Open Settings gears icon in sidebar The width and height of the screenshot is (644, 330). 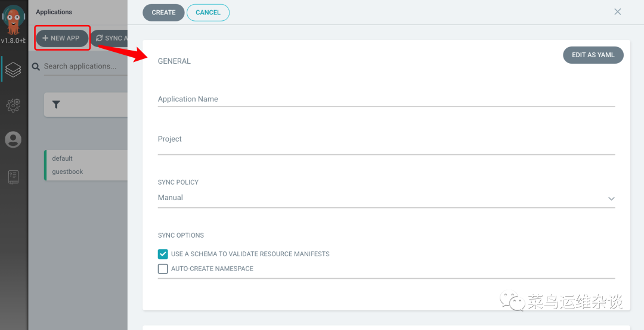[x=13, y=105]
